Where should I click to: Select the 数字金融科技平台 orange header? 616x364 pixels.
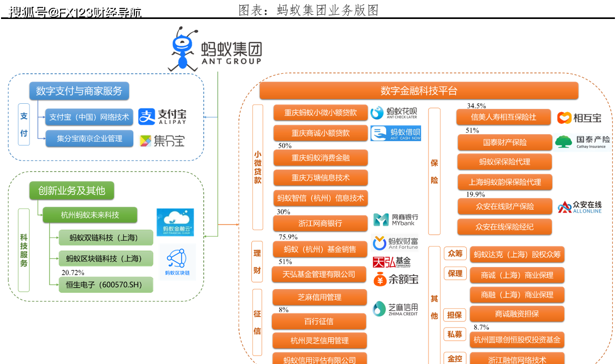click(x=419, y=91)
